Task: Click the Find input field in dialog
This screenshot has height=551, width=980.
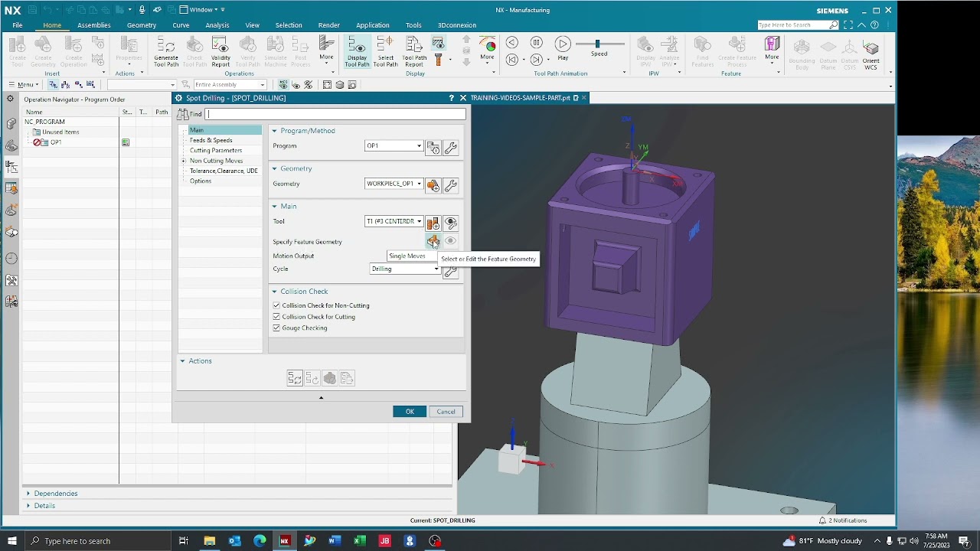Action: point(335,114)
